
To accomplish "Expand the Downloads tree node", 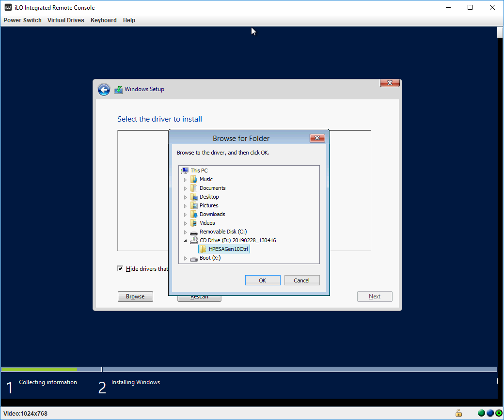I will [x=185, y=214].
